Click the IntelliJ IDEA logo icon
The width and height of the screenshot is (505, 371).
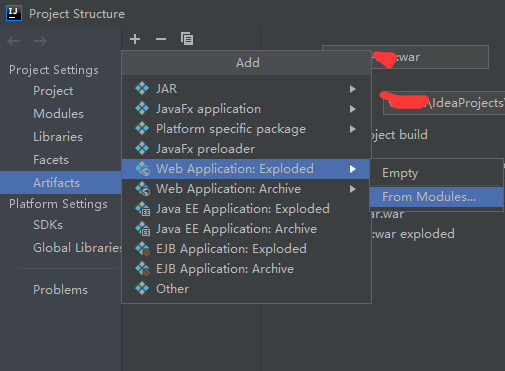click(14, 13)
